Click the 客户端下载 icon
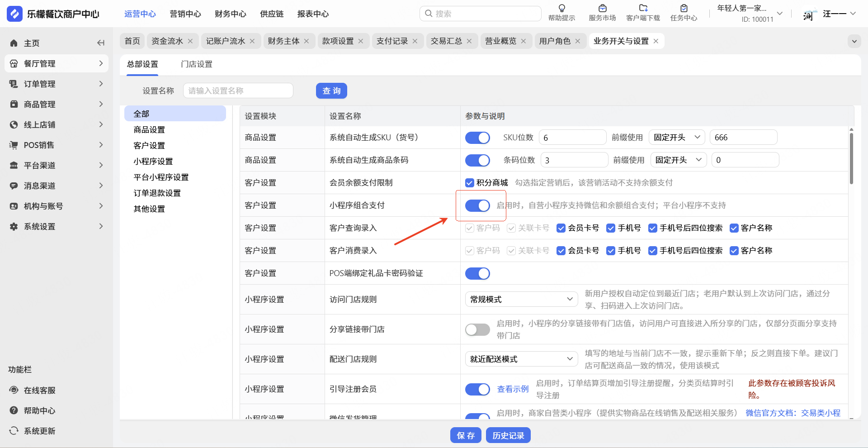 tap(643, 8)
